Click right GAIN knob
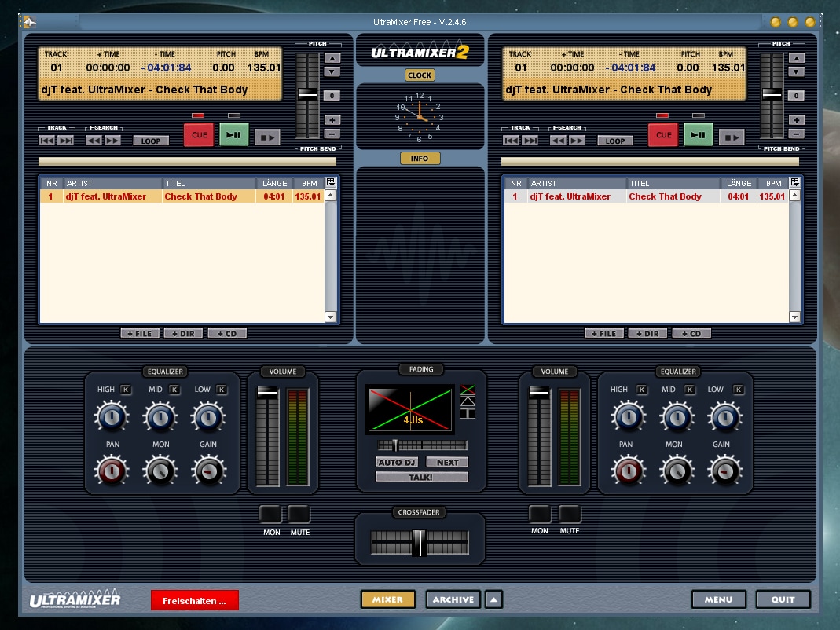840x630 pixels. pos(724,471)
